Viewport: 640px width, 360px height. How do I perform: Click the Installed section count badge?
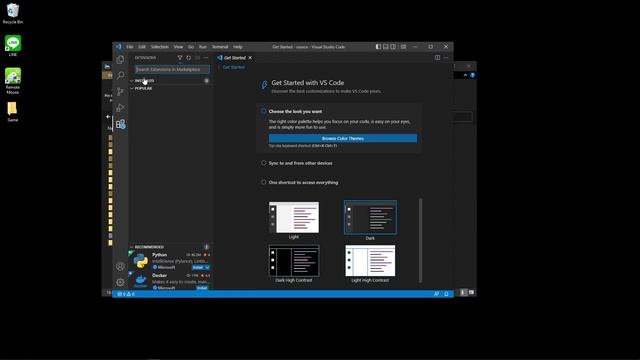click(207, 81)
